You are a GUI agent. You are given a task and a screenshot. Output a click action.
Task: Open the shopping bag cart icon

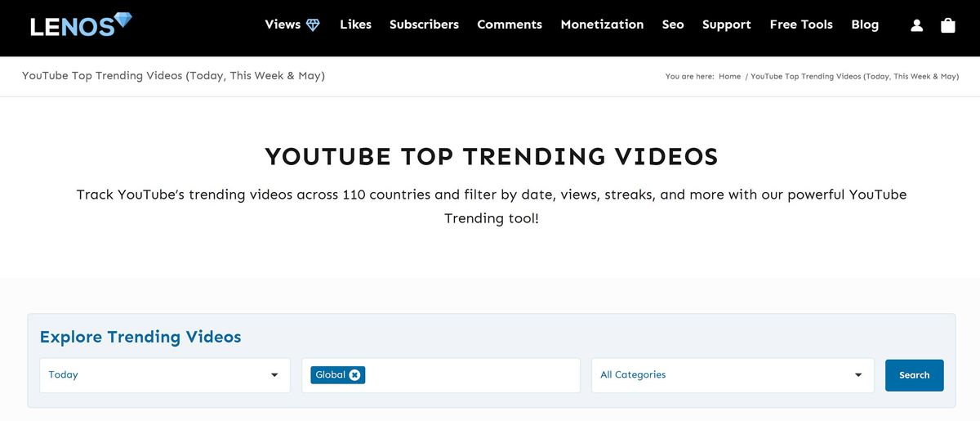pyautogui.click(x=947, y=25)
